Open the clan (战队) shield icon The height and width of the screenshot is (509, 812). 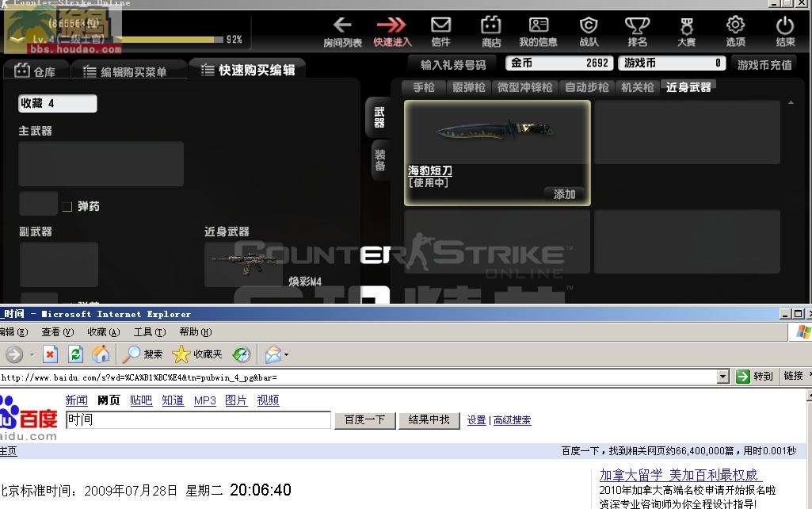[589, 25]
